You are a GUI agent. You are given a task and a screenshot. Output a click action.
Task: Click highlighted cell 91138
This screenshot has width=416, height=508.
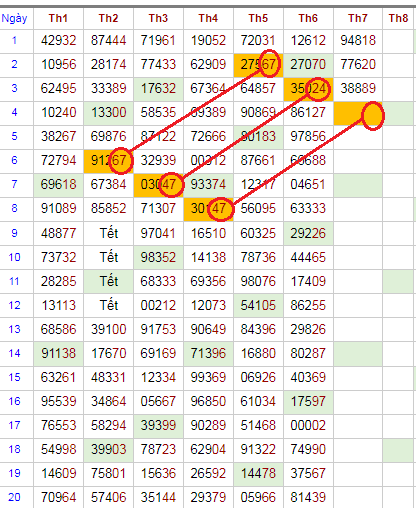click(x=58, y=353)
